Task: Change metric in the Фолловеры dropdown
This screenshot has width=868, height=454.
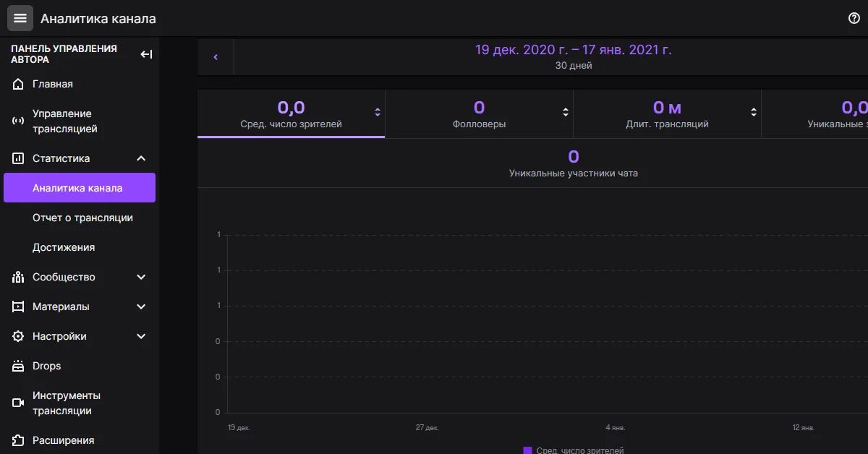Action: pyautogui.click(x=566, y=112)
